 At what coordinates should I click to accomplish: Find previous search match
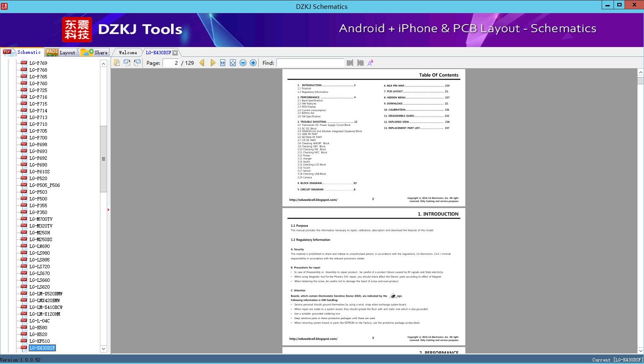click(350, 63)
